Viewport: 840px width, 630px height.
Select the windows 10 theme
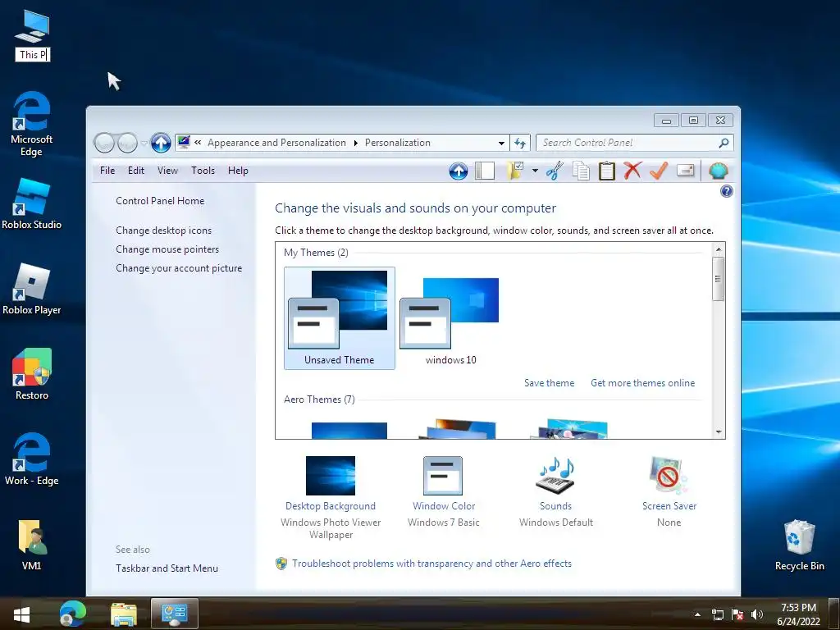[x=450, y=317]
